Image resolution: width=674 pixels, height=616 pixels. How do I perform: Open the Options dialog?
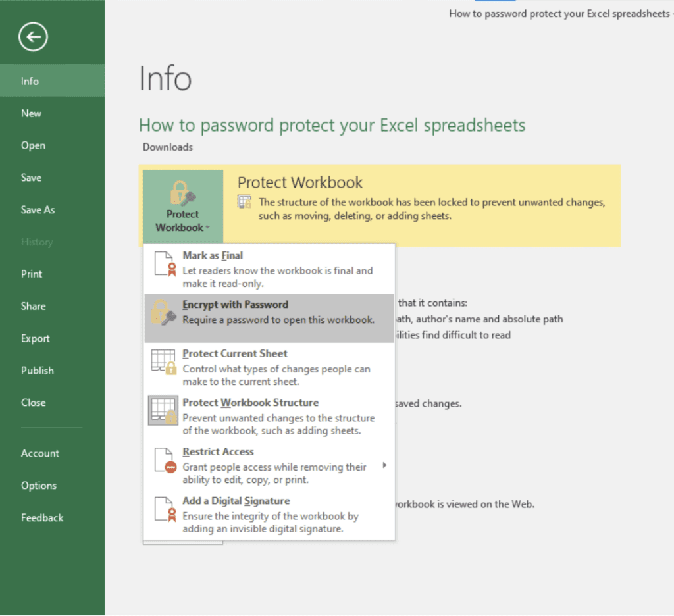[x=38, y=485]
